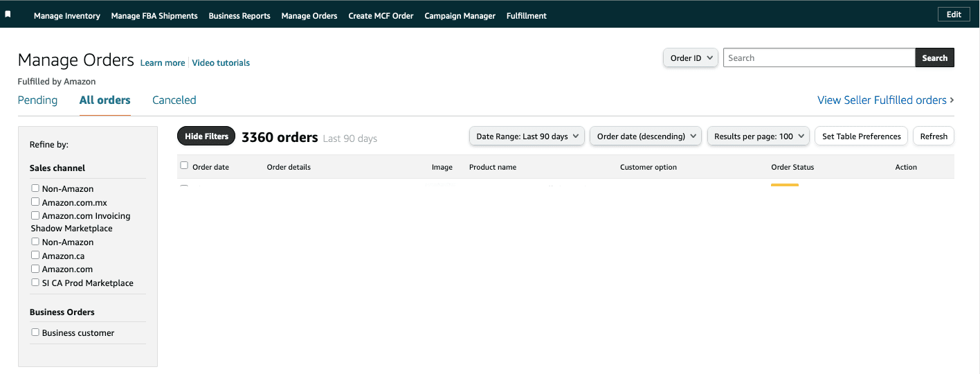This screenshot has width=980, height=374.
Task: Check the Amazon.com checkbox
Action: click(35, 269)
